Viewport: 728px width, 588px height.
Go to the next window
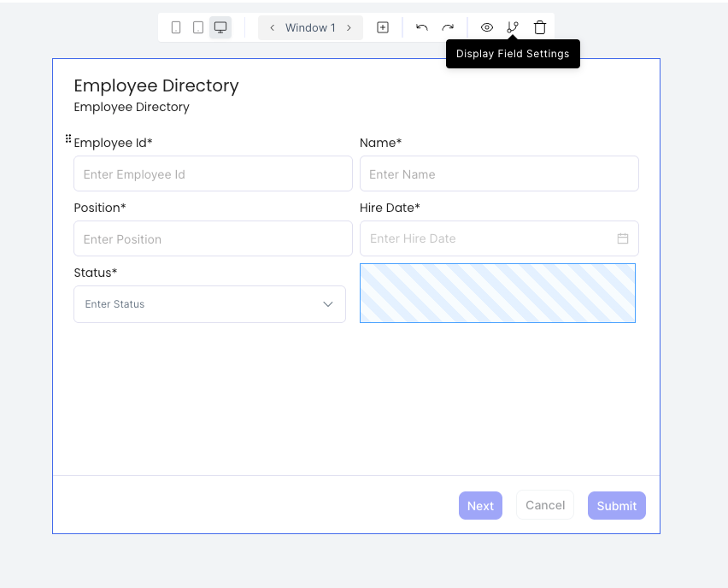tap(349, 27)
